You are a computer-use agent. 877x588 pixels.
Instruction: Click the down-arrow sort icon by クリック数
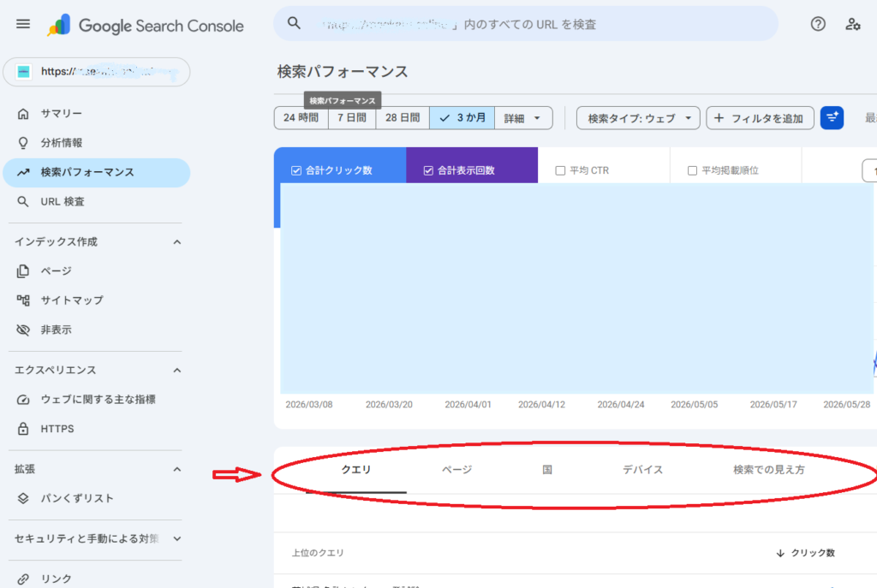pyautogui.click(x=780, y=553)
